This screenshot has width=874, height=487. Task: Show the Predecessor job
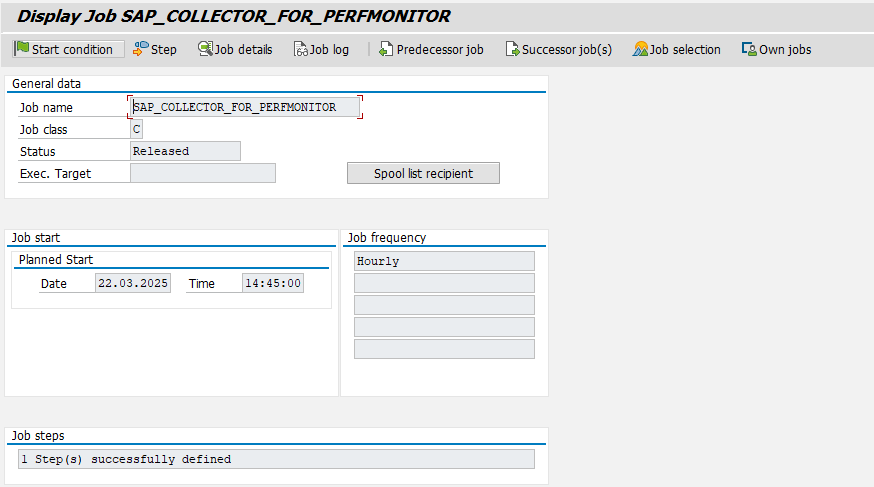click(431, 49)
